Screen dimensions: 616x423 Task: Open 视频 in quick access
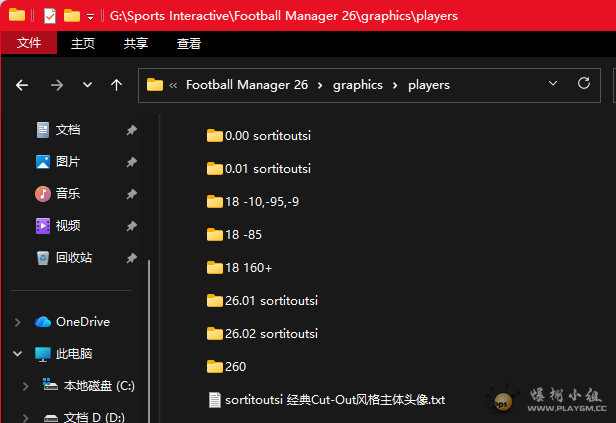click(68, 225)
